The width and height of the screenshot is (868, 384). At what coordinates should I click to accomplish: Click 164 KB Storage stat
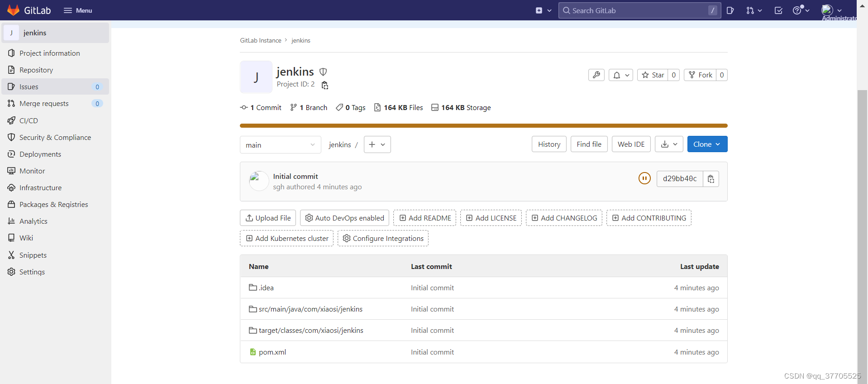click(461, 107)
